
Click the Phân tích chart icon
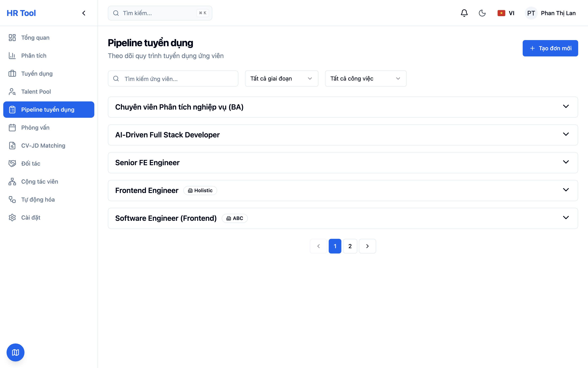12,56
